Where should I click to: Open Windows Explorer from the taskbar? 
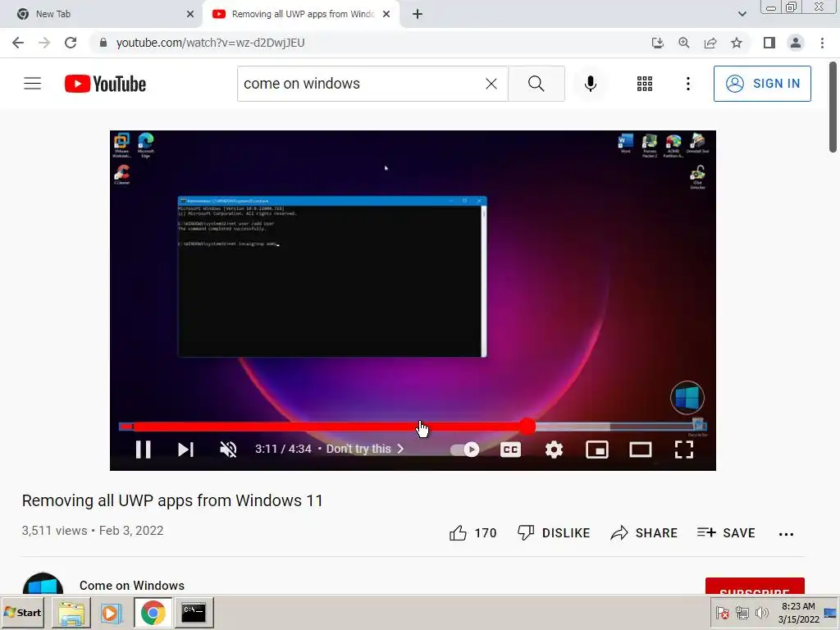point(71,612)
